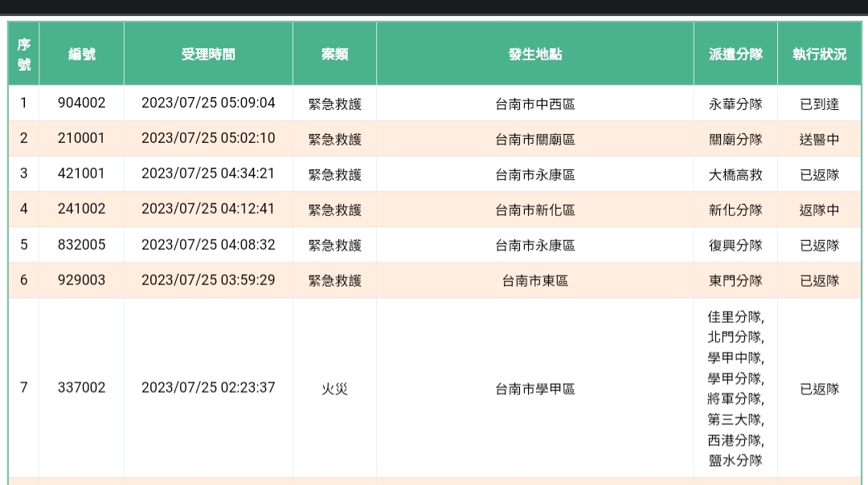
Task: Click the 發生地點 column header
Action: 535,55
